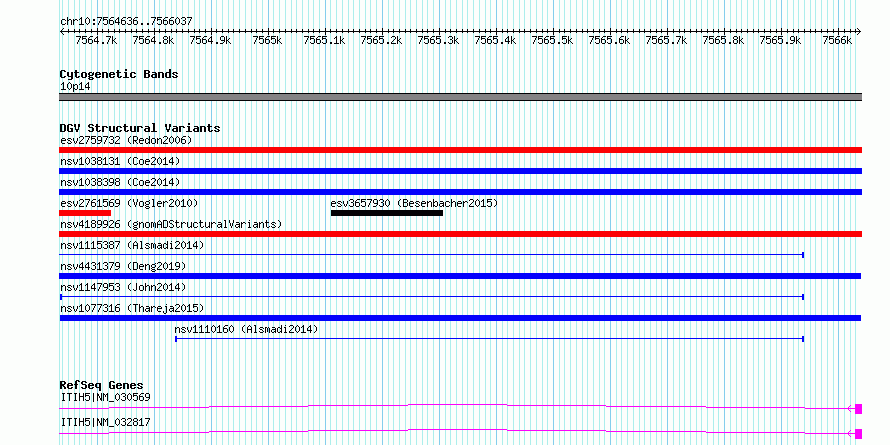Click the 7564.8k ruler tick label
Screen dimensions: 890x445
[153, 40]
